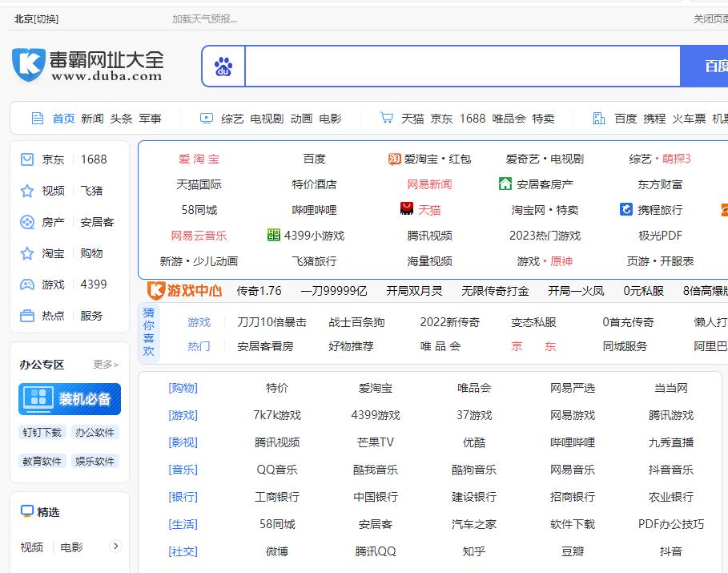728x573 pixels.
Task: Open the 汽车之家 link
Action: (x=474, y=524)
